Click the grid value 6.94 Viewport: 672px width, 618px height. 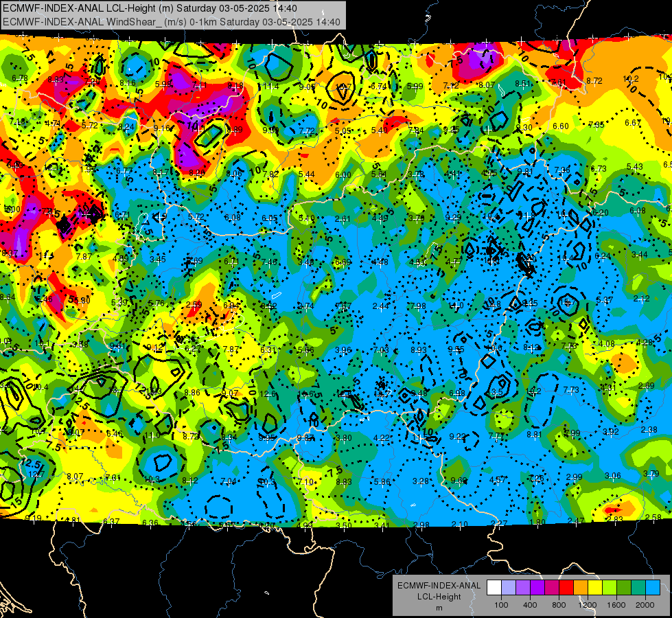click(x=231, y=306)
